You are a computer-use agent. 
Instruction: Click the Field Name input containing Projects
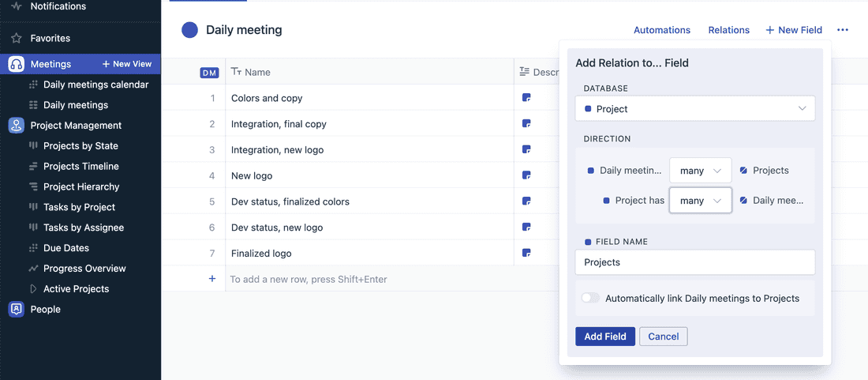(x=694, y=262)
